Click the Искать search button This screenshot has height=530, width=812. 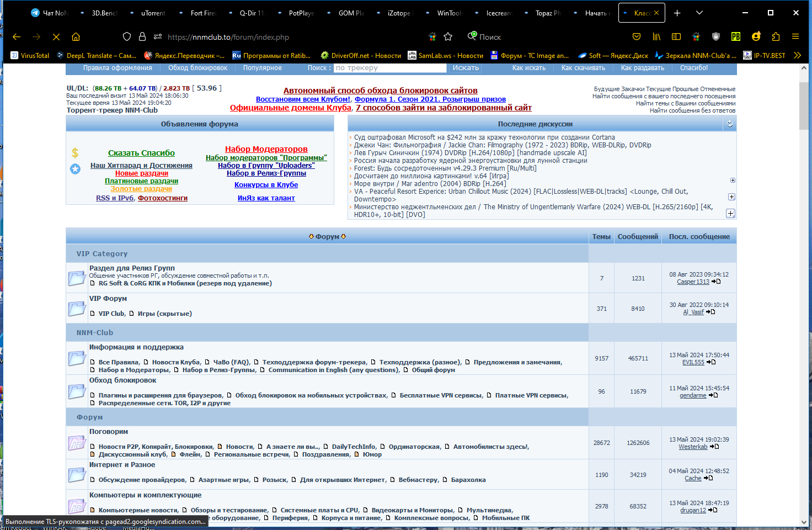tap(466, 68)
